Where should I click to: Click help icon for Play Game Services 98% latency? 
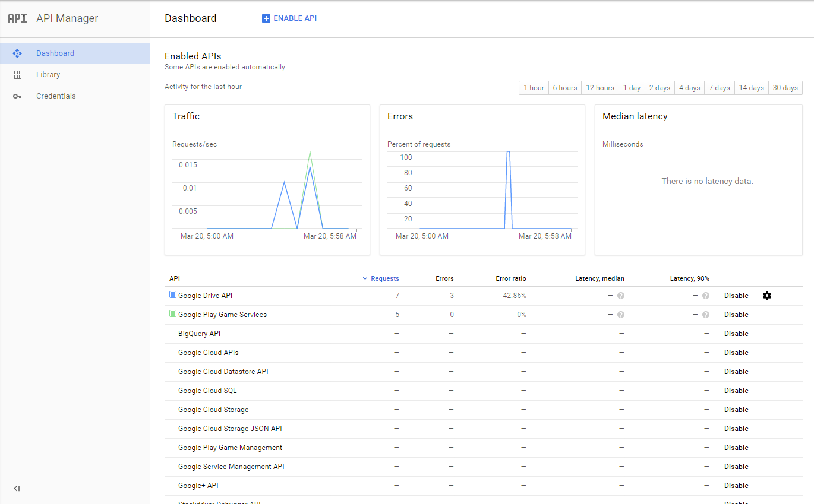tap(706, 315)
